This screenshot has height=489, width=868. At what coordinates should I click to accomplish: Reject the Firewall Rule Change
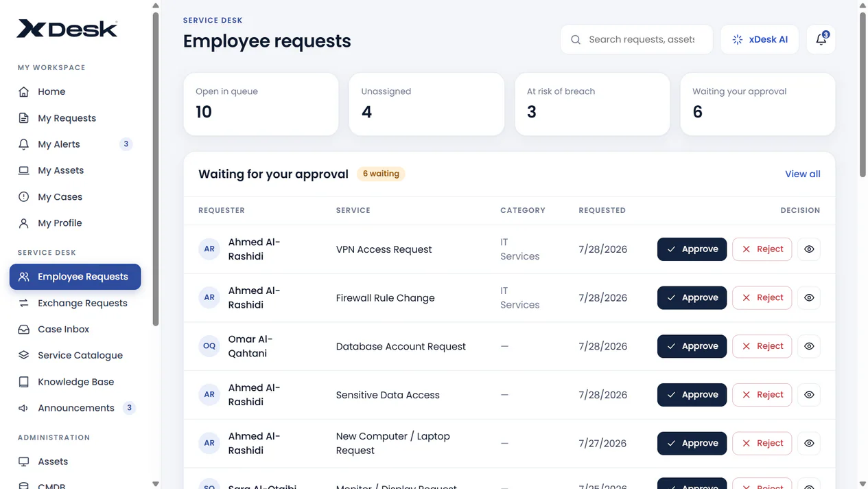762,298
